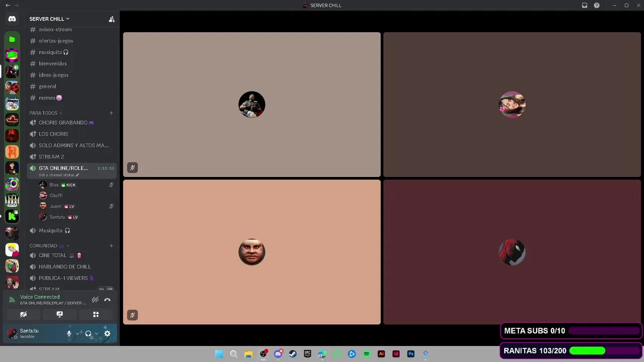The width and height of the screenshot is (644, 362).
Task: Open Spotify from taskbar
Action: point(366,354)
